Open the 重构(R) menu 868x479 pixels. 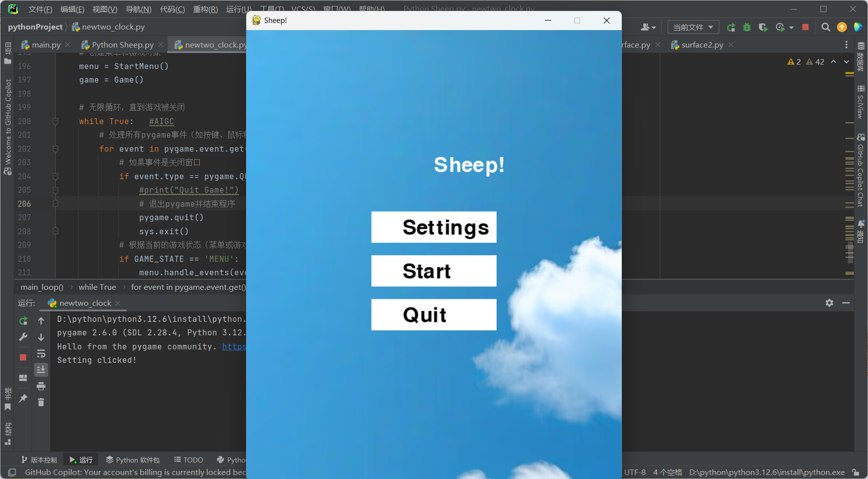point(205,9)
